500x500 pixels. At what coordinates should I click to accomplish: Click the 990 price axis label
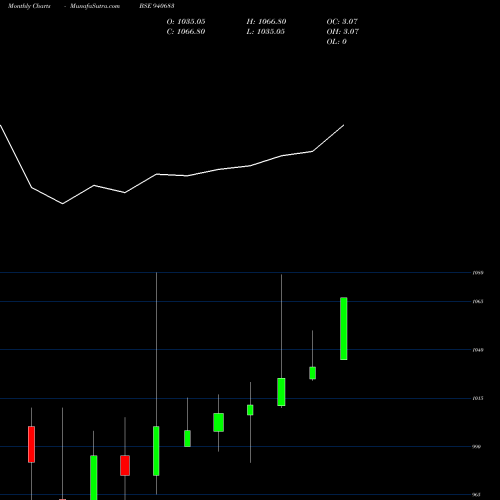pos(477,447)
